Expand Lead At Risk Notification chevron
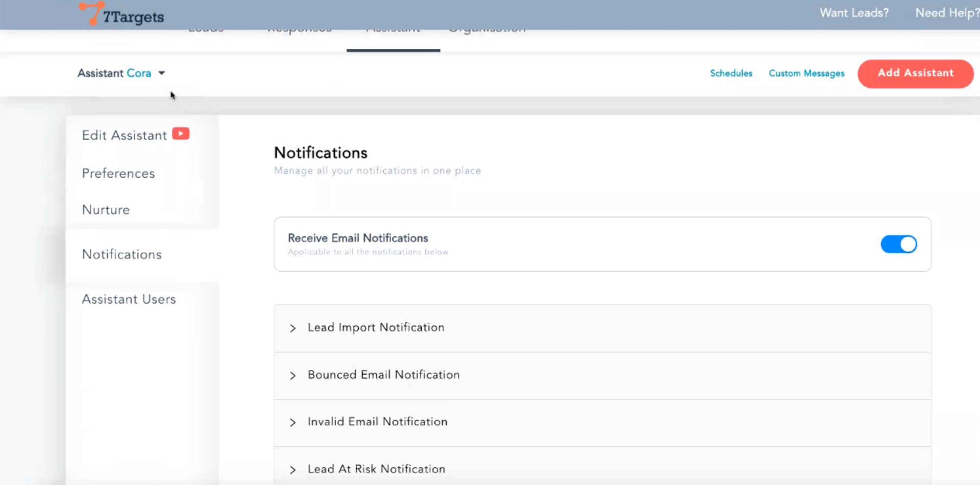Screen dimensions: 980x485 (x=292, y=470)
